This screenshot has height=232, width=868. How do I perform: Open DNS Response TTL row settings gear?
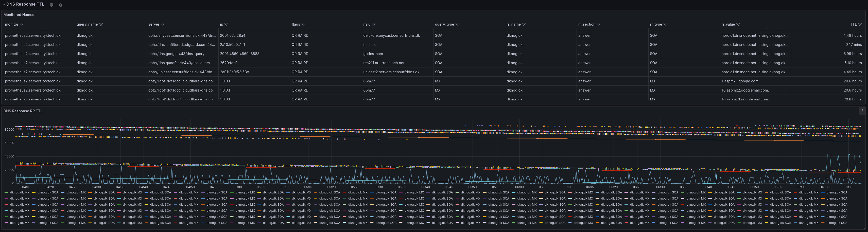pyautogui.click(x=51, y=5)
